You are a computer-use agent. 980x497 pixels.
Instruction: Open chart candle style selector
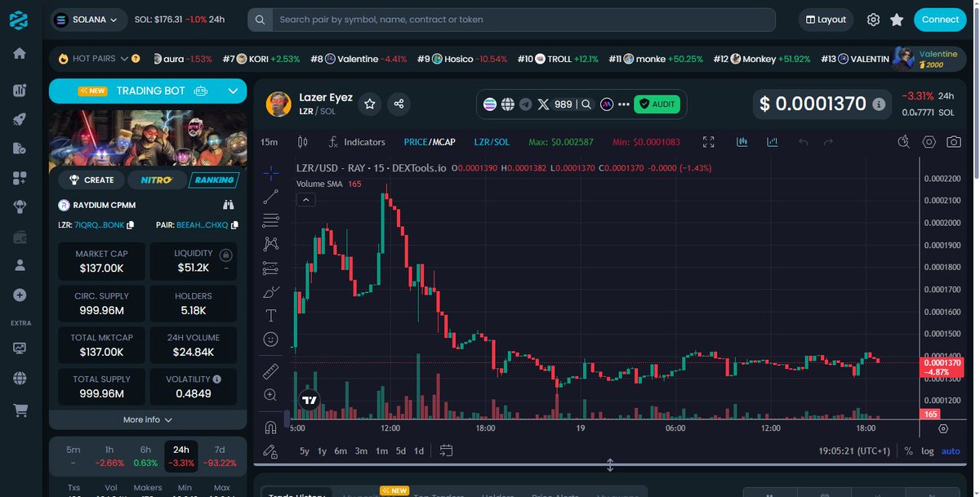pos(303,142)
